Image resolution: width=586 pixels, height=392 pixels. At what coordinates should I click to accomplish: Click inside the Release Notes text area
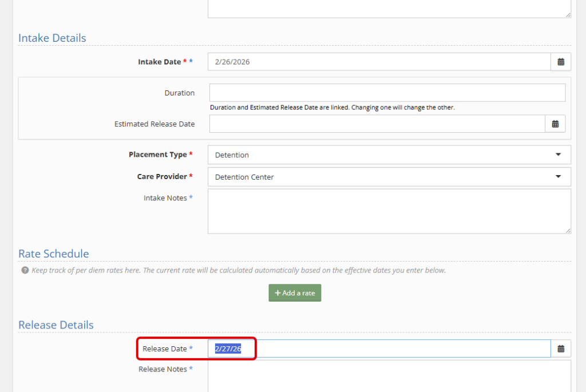pyautogui.click(x=389, y=375)
